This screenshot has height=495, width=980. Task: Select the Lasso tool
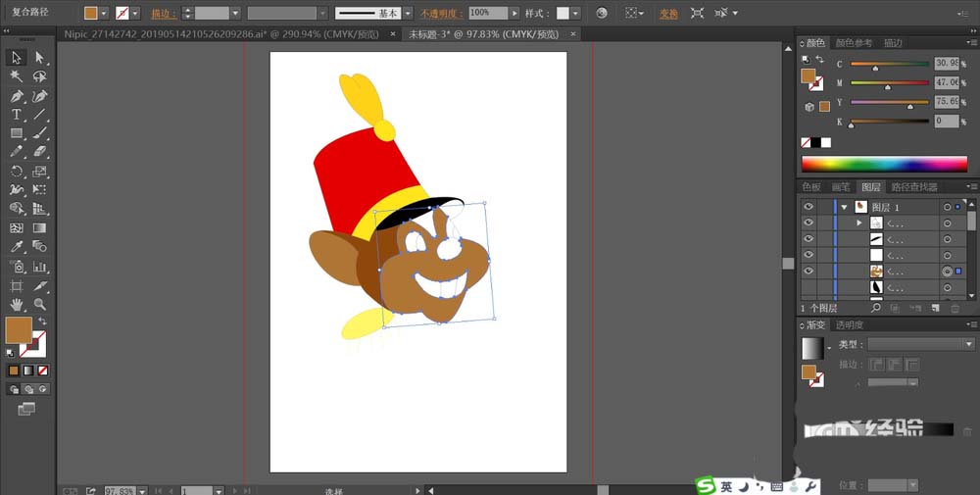(x=40, y=76)
